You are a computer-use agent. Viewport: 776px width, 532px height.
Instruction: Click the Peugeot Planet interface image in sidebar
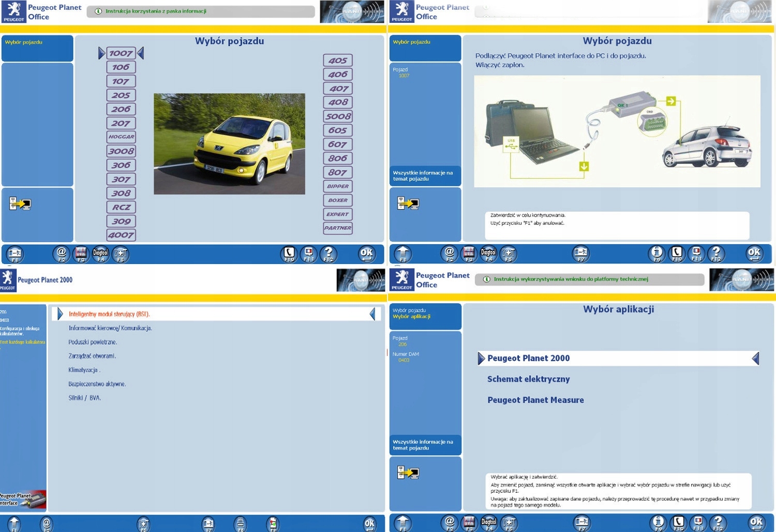23,499
